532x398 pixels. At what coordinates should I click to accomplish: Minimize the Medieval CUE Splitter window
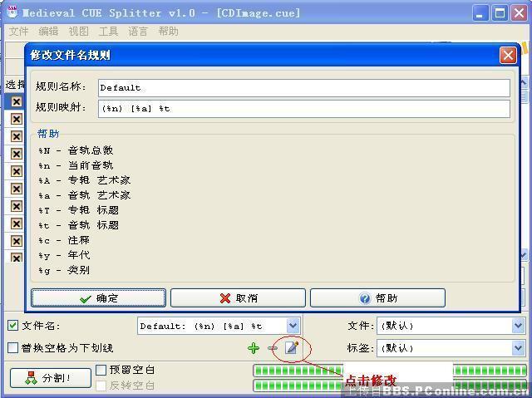(x=480, y=13)
